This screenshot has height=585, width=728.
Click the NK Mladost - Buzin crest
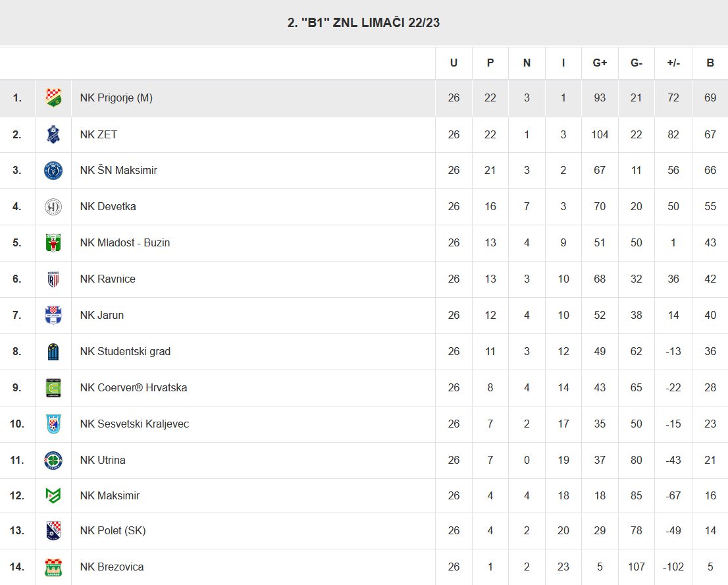[x=53, y=242]
